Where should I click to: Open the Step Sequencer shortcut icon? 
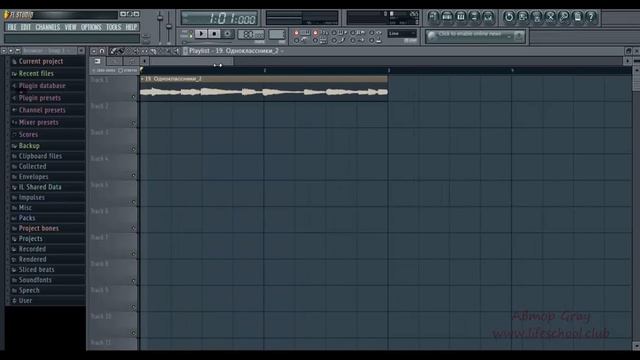[x=447, y=17]
